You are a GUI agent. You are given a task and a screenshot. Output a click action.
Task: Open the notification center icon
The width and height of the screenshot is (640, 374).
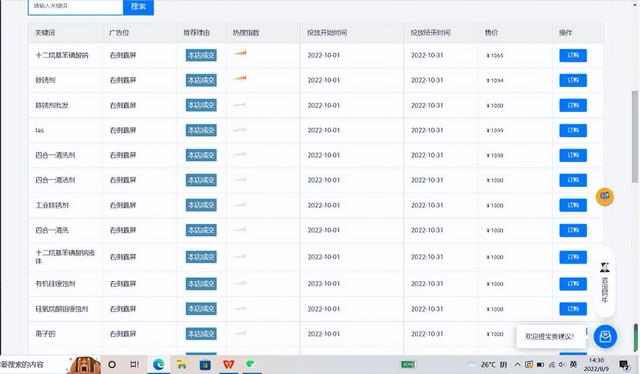624,365
